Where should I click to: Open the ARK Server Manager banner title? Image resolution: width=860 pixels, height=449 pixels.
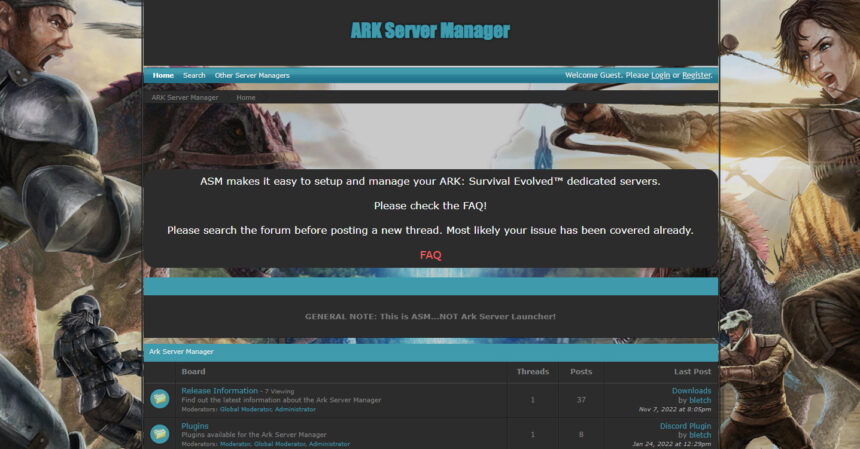click(430, 31)
